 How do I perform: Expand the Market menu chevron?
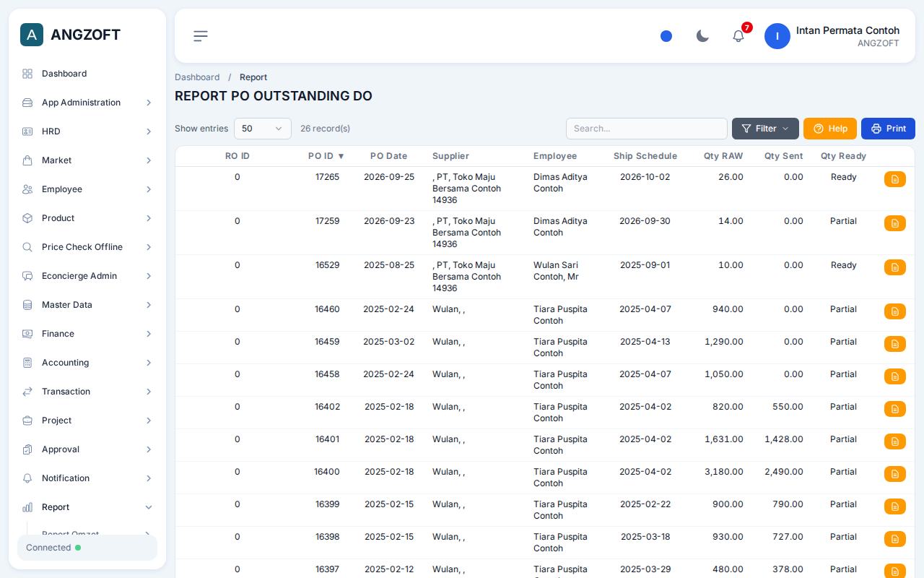click(149, 160)
